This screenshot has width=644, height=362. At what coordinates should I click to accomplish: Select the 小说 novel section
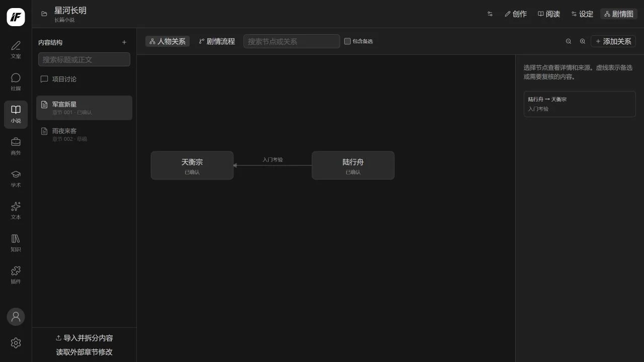pos(16,115)
